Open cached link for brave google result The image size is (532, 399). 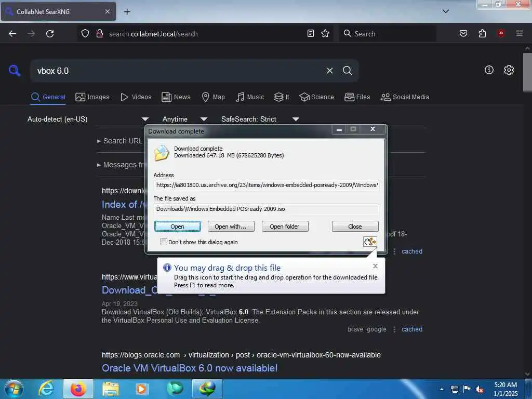click(x=412, y=329)
